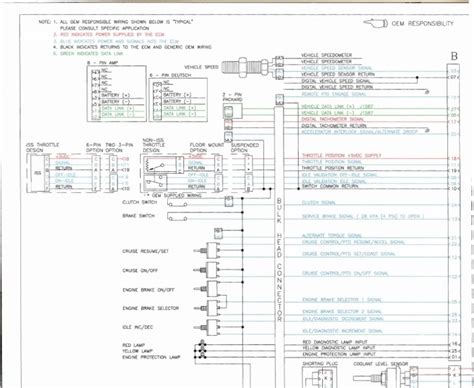Click the '8 - PIN AMP' connector heading

coord(102,63)
